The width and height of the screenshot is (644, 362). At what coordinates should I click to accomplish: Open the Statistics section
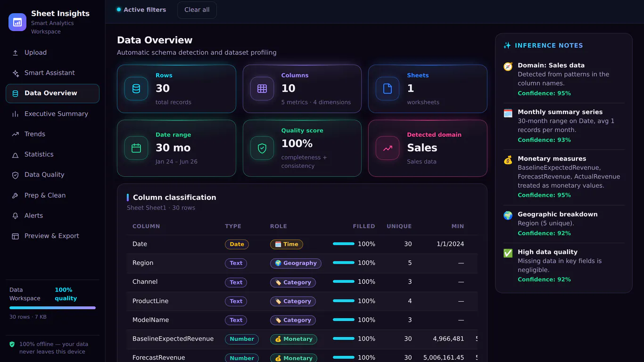[52, 155]
